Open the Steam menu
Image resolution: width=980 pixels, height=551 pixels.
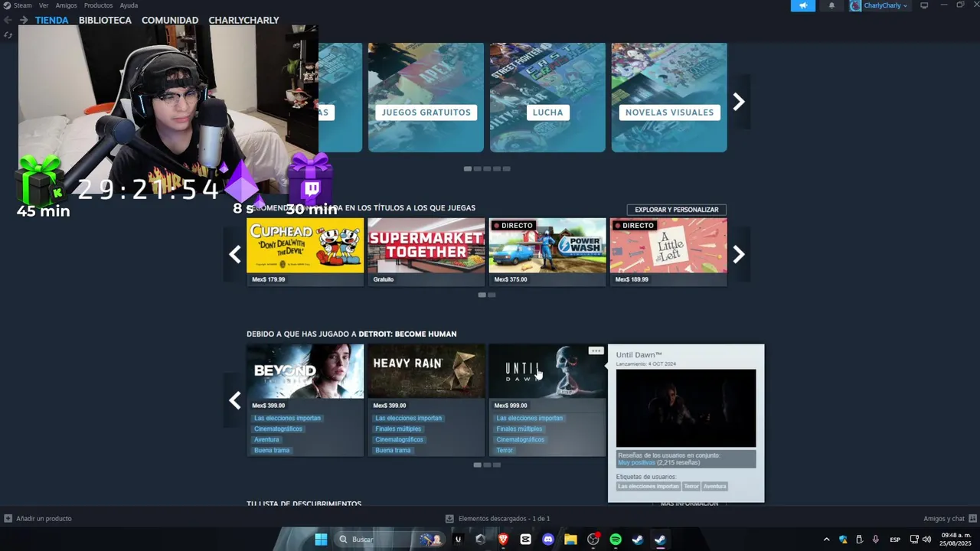(23, 5)
